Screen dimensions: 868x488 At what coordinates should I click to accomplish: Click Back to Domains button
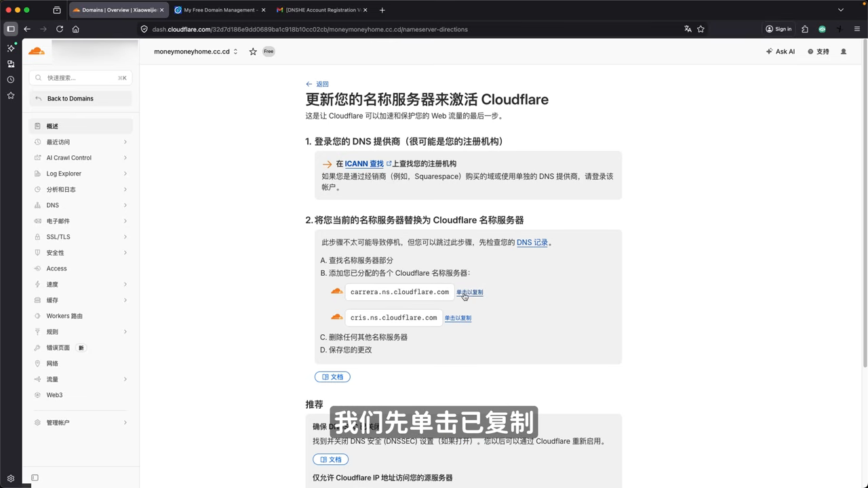pos(81,98)
